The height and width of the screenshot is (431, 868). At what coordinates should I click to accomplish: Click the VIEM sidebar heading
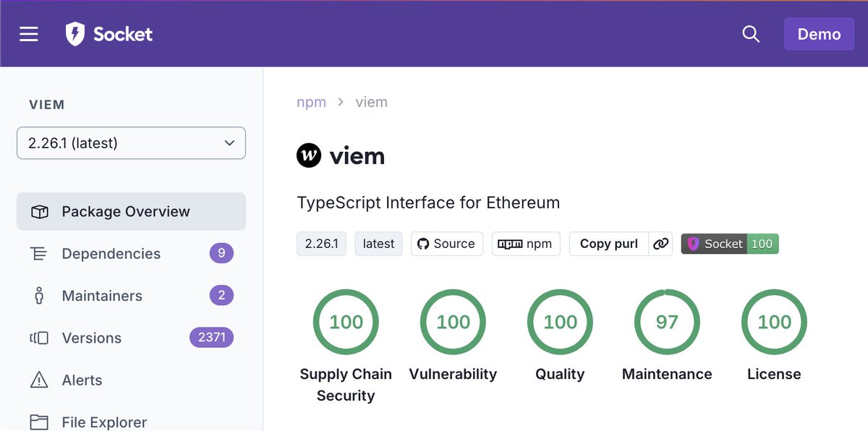(47, 105)
